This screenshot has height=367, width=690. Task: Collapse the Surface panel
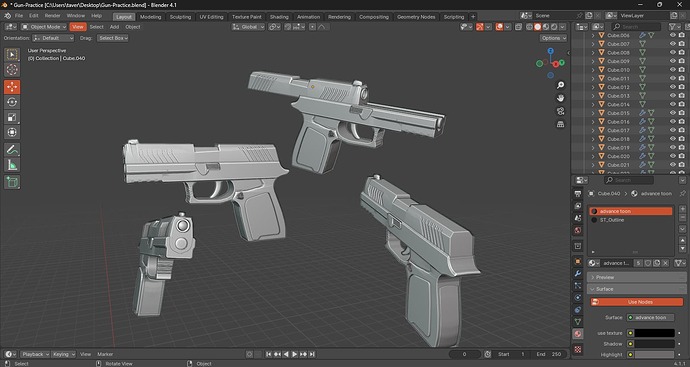click(636, 289)
